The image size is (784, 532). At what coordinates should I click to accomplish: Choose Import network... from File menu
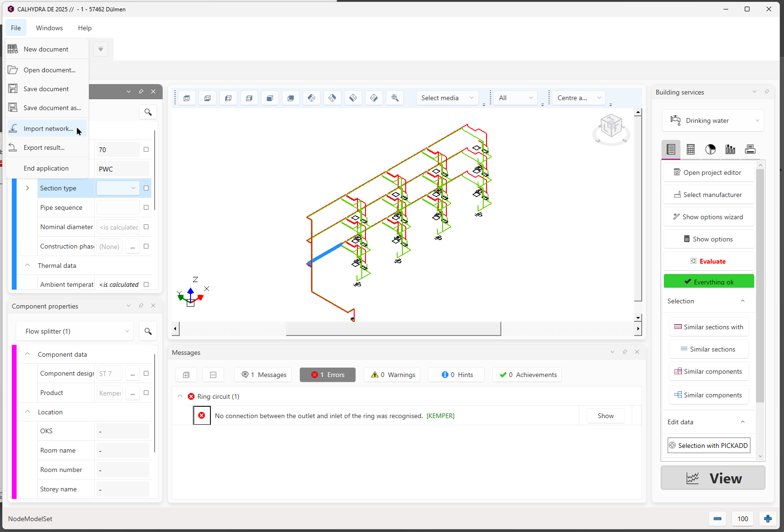click(47, 129)
